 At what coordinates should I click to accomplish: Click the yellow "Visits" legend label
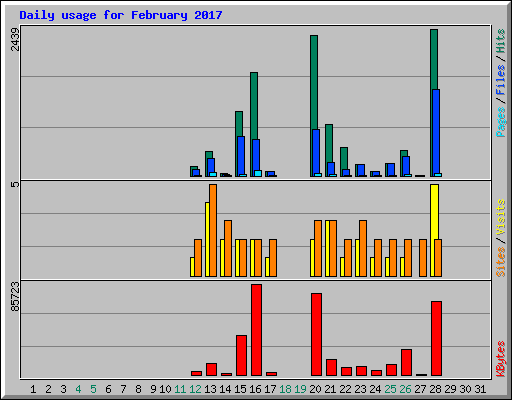(501, 217)
